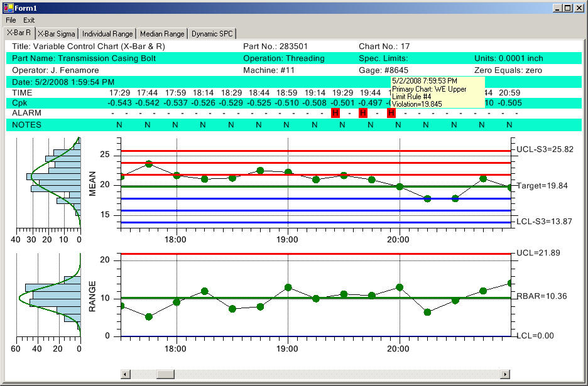This screenshot has height=386, width=588.
Task: Click the red H alarm under 19:44
Action: (363, 113)
